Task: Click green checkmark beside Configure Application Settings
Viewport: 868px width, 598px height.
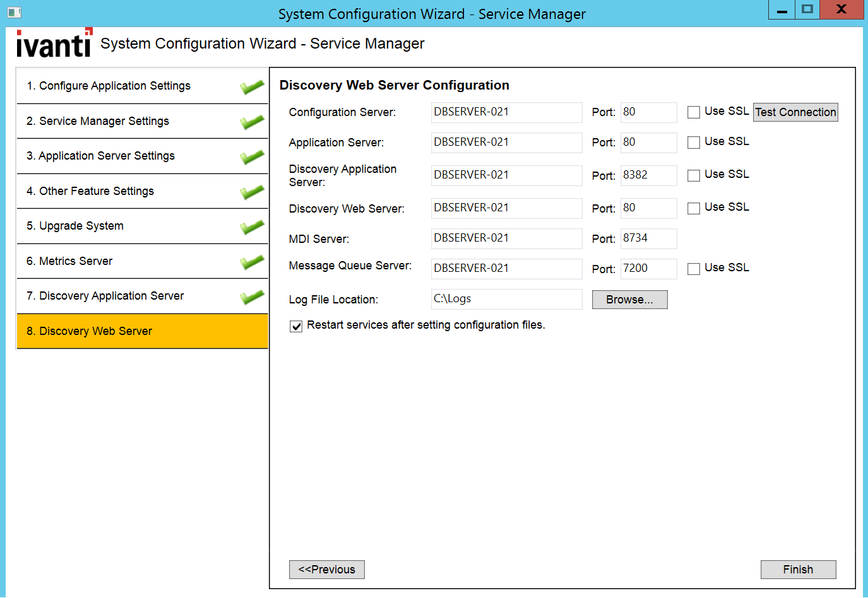Action: tap(251, 87)
